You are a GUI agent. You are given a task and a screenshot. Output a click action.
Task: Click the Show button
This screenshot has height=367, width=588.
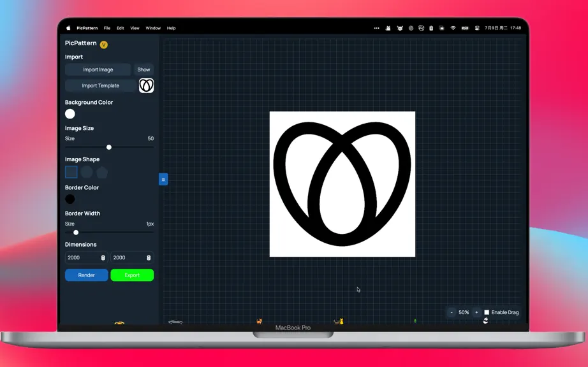[143, 69]
